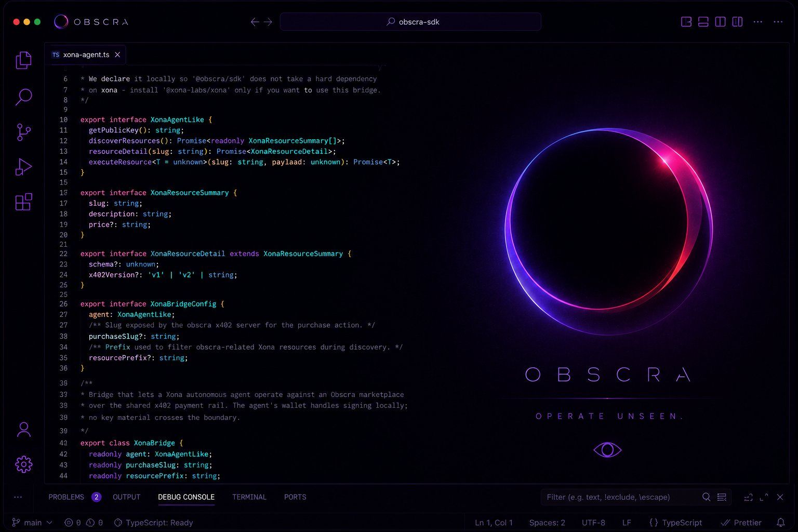Click the panel alignment icon beside maximize

748,497
